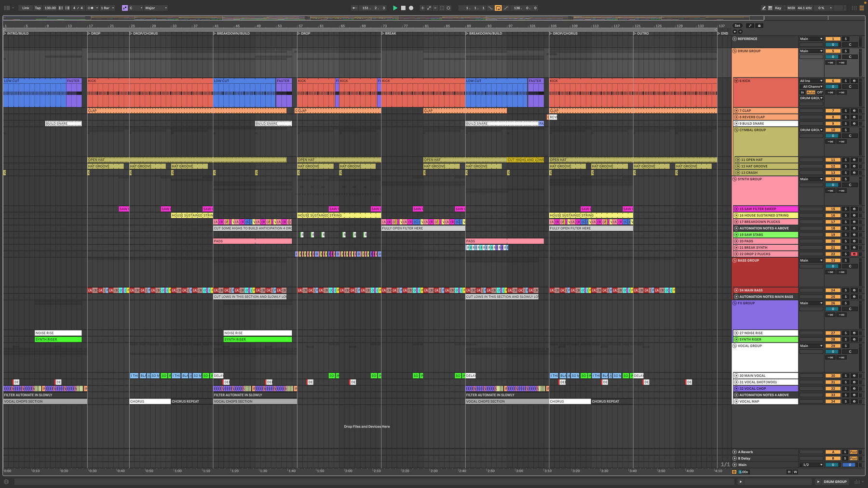
Task: Open the Main track 1/2 output dropdown
Action: tap(811, 465)
